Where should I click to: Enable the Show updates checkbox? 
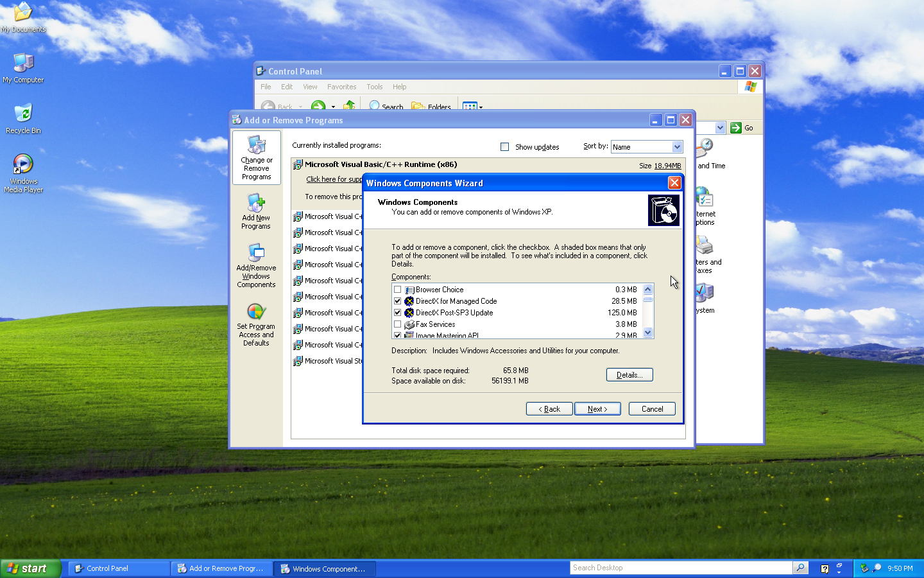click(504, 147)
